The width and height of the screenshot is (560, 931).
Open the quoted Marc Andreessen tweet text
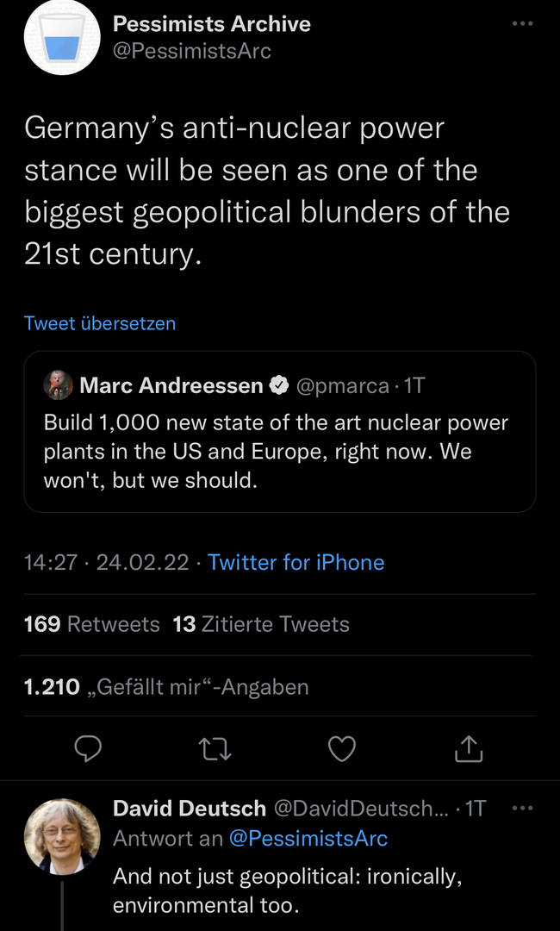[276, 451]
